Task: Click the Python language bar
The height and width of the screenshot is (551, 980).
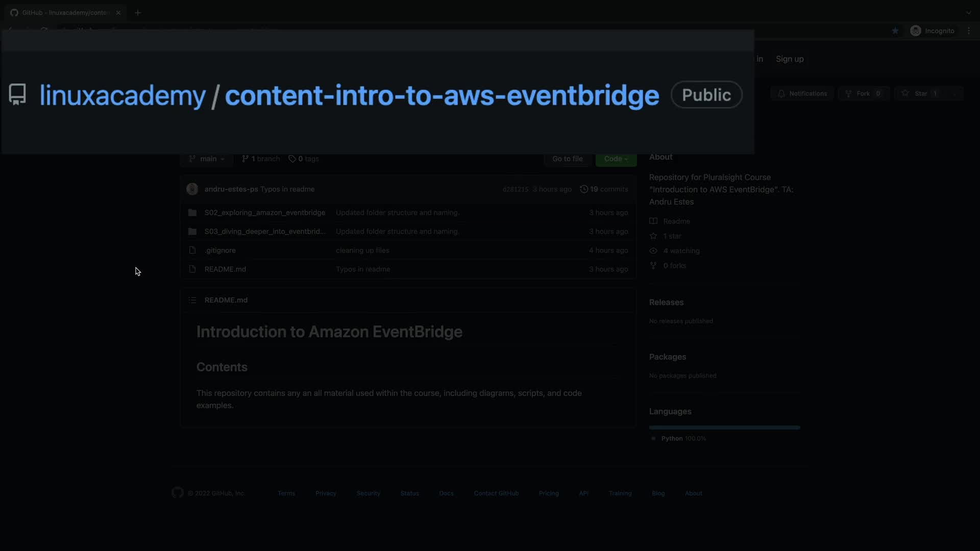Action: 724,428
